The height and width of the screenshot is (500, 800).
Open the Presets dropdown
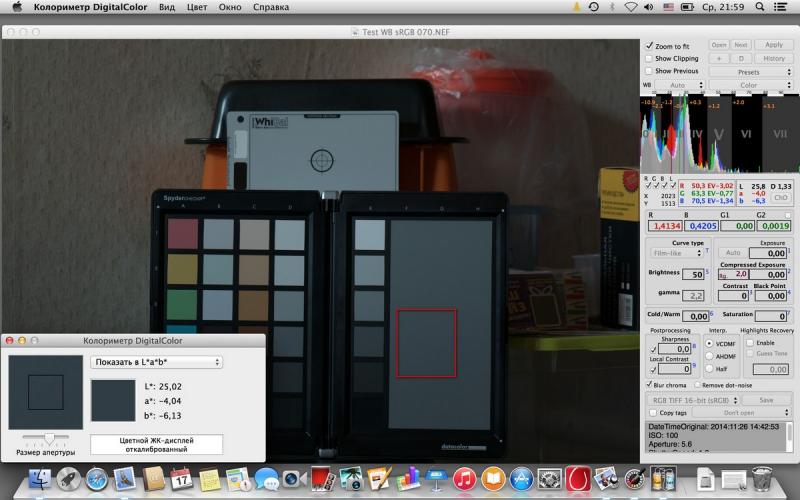point(751,72)
